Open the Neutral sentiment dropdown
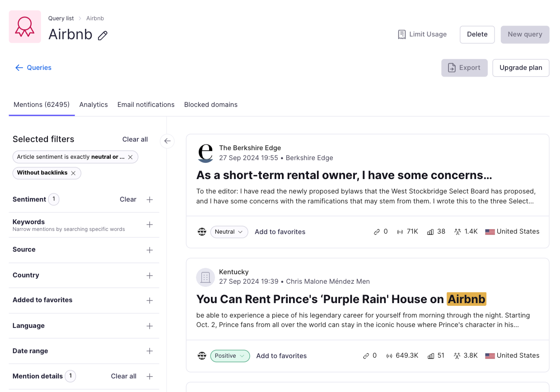The image size is (560, 392). 229,231
